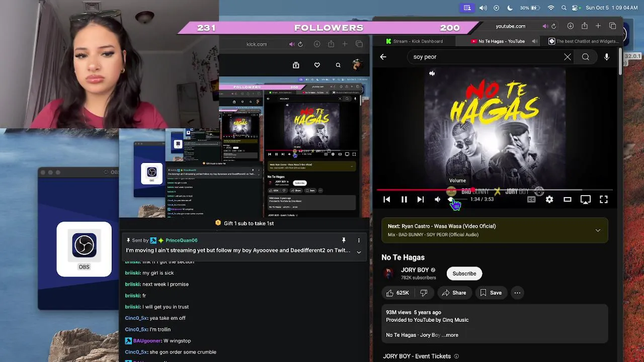Switch to theater mode
Viewport: 644px width, 362px height.
568,200
